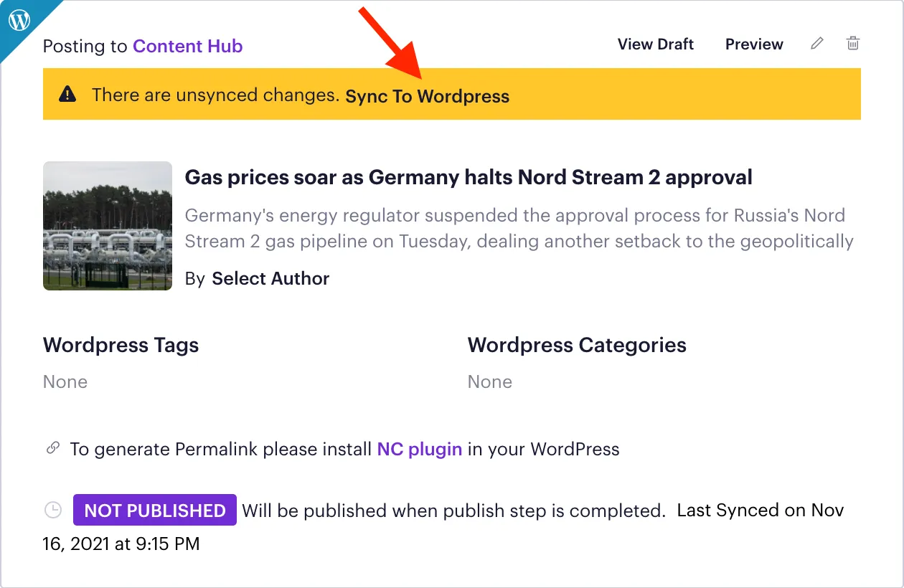904x588 pixels.
Task: Open View Draft
Action: (656, 44)
